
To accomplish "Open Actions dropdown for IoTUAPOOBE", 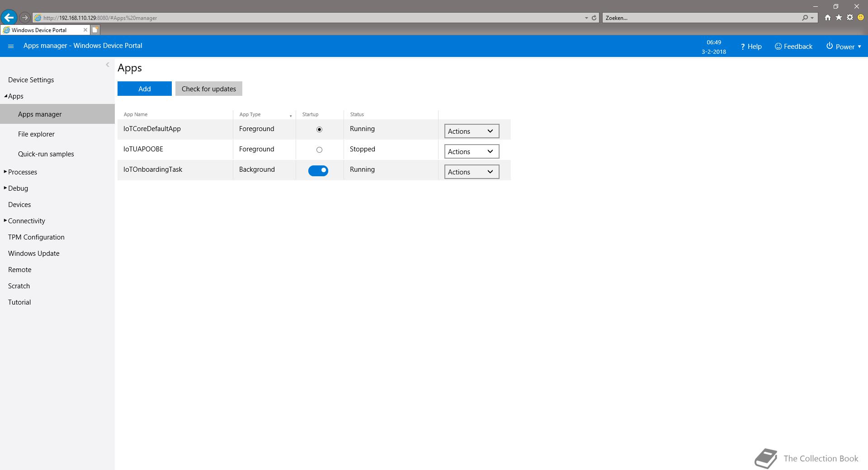I will point(472,151).
